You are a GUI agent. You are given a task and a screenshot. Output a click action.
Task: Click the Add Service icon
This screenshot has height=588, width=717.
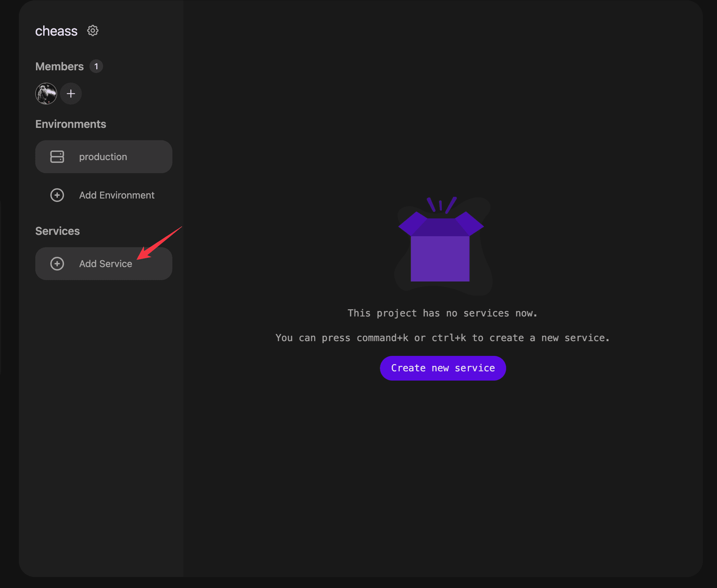[57, 264]
